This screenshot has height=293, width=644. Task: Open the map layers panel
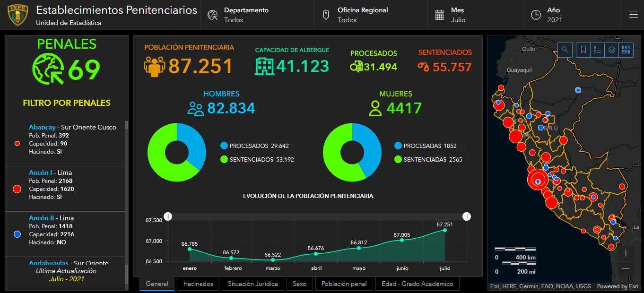coord(612,50)
